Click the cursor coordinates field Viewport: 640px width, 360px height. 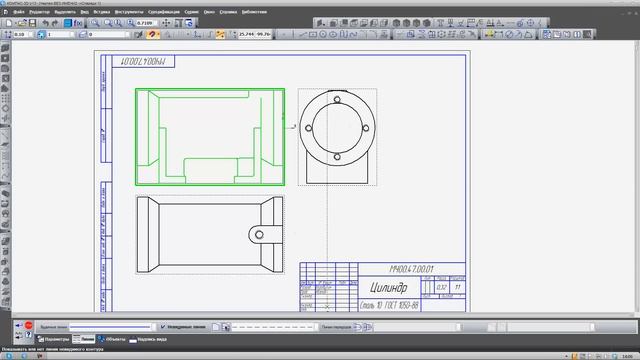(255, 35)
